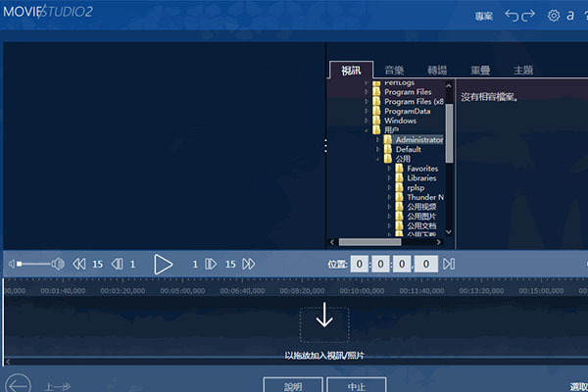Open settings gear icon

click(x=554, y=16)
